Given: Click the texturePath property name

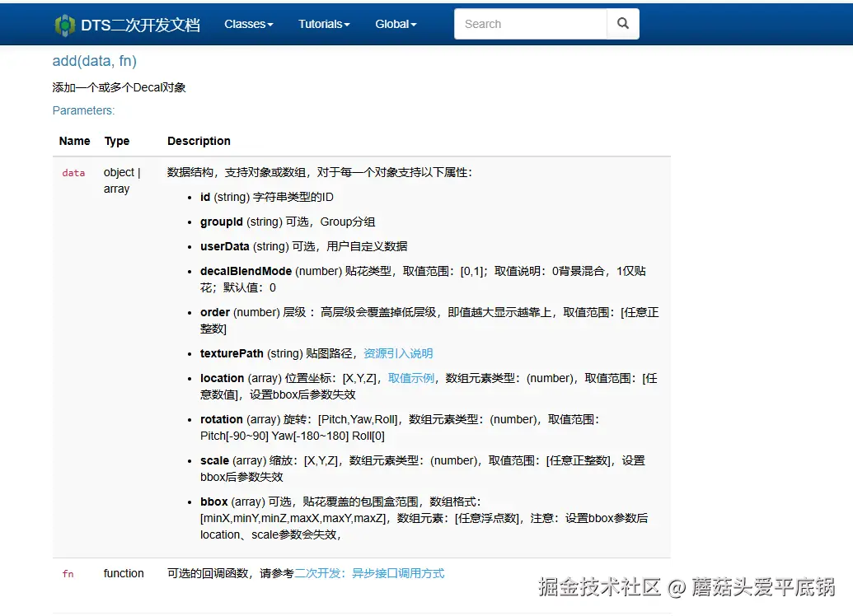Looking at the screenshot, I should (232, 353).
